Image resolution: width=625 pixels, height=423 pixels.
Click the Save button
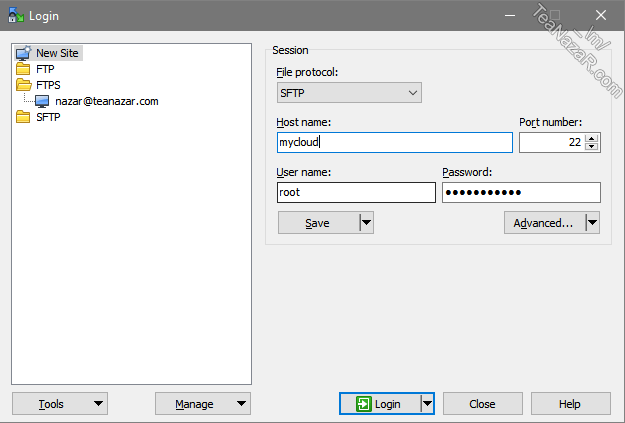319,222
